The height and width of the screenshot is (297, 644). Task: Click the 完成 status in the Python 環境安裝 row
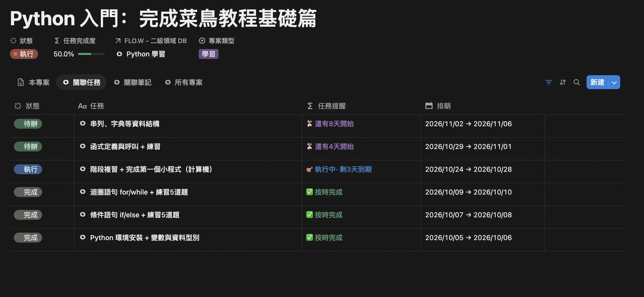28,238
